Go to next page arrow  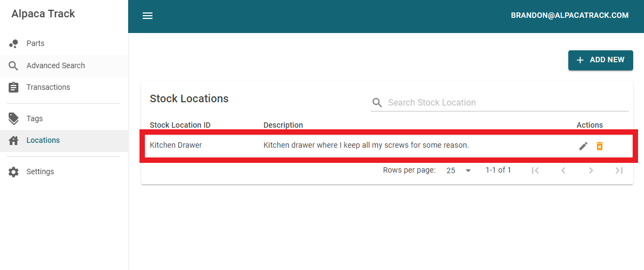coord(591,170)
